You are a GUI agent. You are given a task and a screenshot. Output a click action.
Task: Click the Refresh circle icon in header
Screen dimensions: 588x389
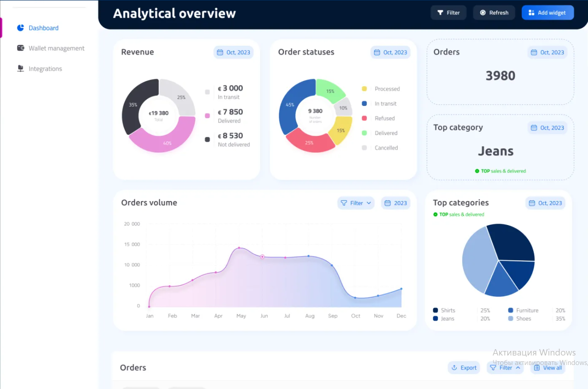pos(483,13)
